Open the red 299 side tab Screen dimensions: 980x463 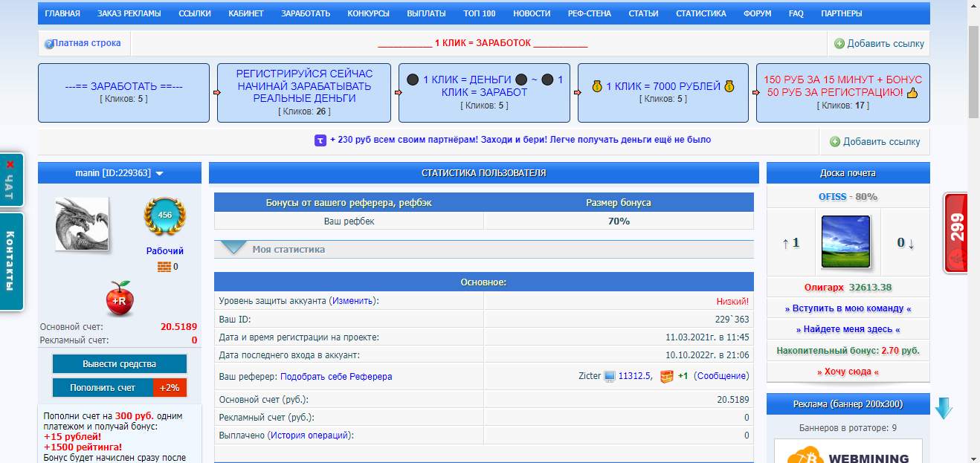point(955,233)
